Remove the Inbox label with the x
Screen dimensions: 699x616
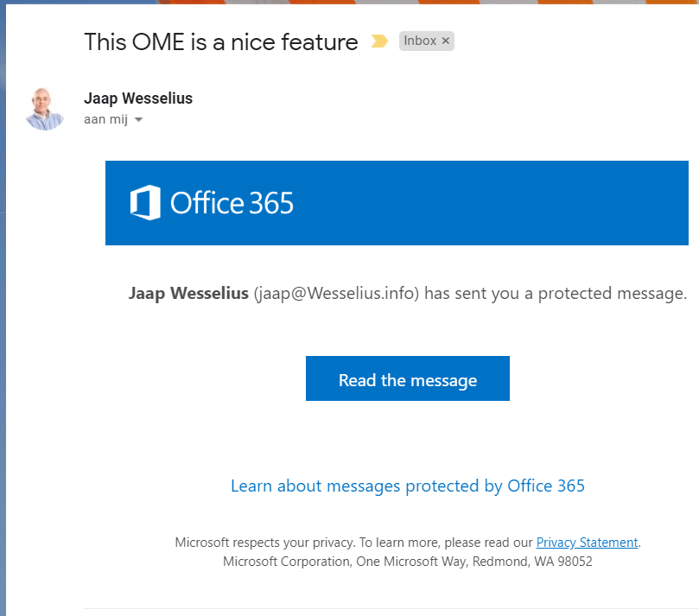[446, 41]
